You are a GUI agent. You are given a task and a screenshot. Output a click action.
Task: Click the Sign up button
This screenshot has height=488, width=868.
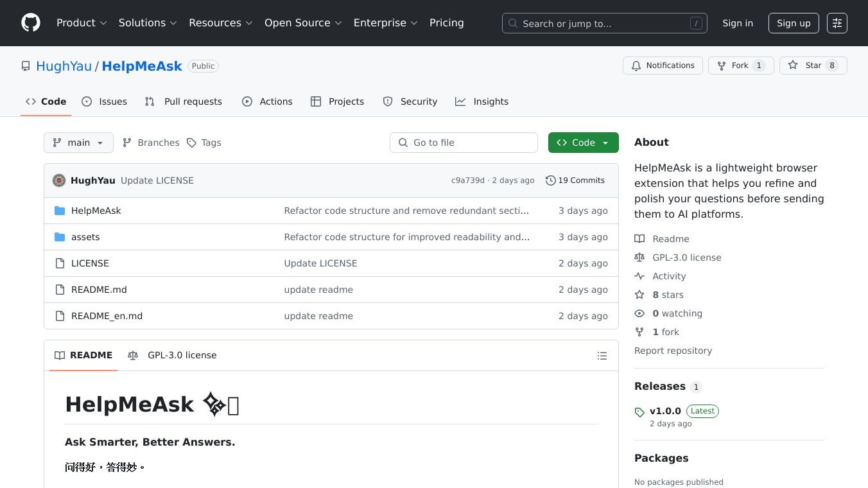coord(793,23)
